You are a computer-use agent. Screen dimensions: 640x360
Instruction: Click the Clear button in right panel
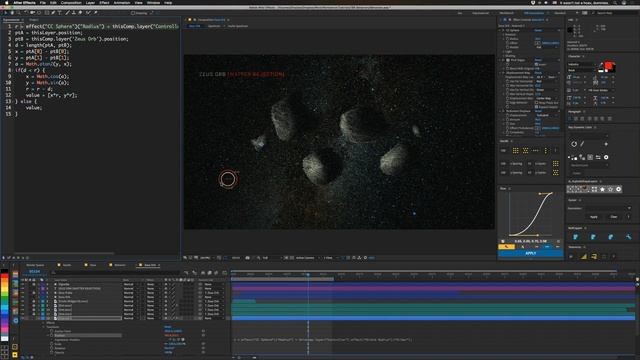pos(613,217)
